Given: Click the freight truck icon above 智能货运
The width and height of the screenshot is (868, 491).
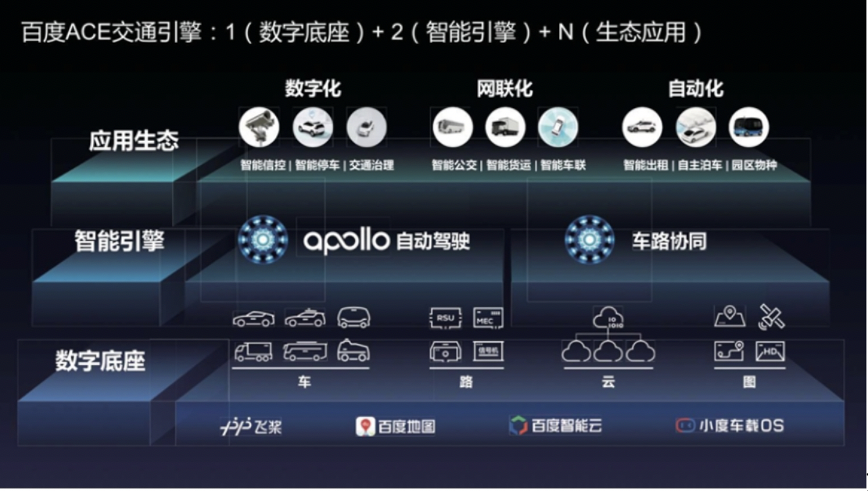Looking at the screenshot, I should (x=505, y=127).
